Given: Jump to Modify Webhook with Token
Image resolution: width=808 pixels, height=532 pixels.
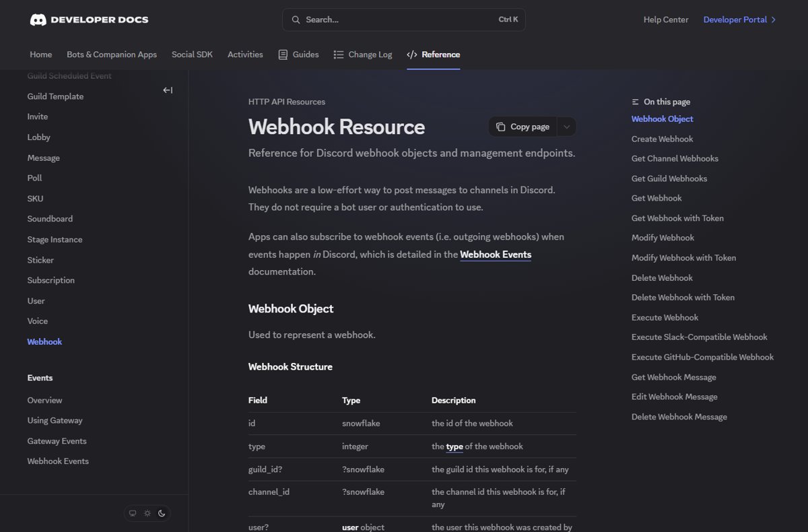Looking at the screenshot, I should tap(683, 258).
